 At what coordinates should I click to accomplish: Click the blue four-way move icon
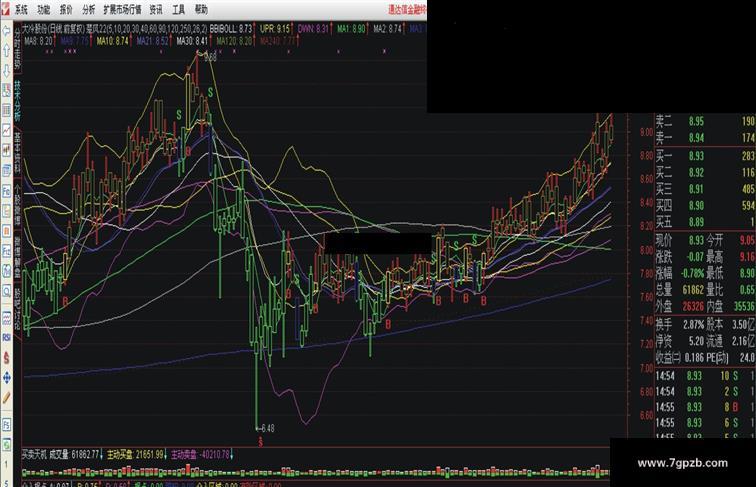(x=6, y=378)
